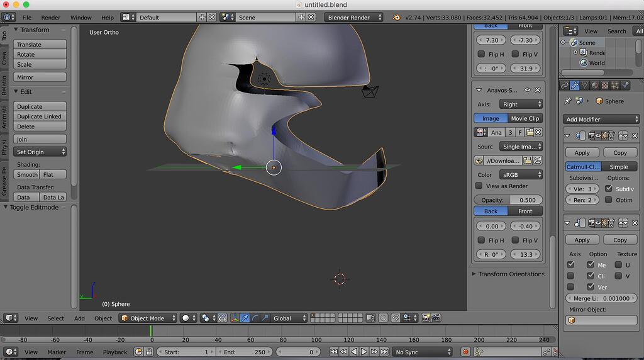Screen dimensions: 644x360
Task: Toggle proportional editing circle icon
Action: point(383,318)
